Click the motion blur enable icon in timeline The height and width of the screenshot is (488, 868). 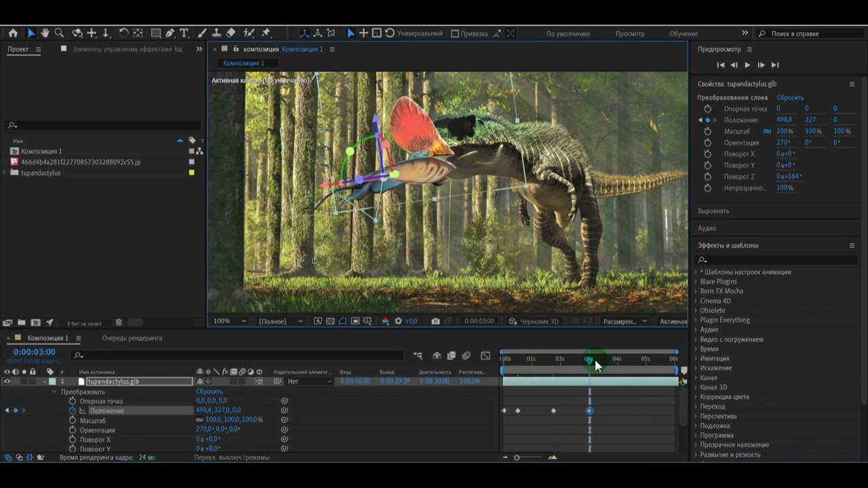467,356
